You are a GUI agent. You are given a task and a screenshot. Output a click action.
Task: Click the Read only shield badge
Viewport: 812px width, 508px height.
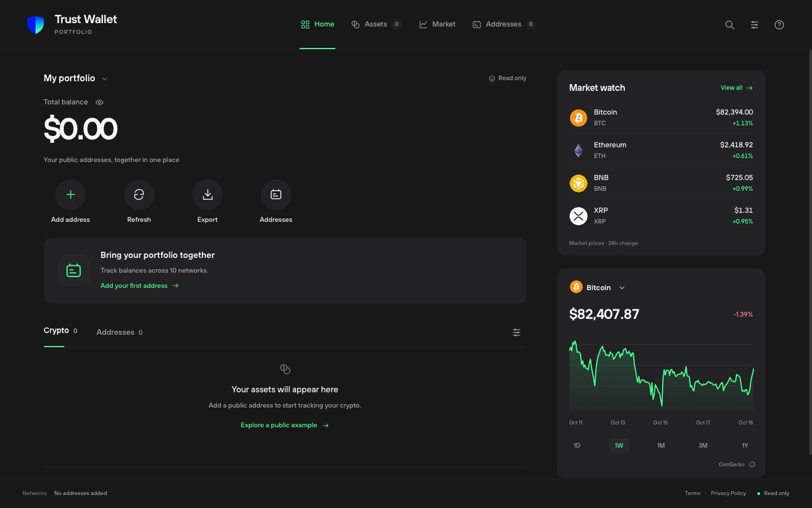pyautogui.click(x=507, y=78)
